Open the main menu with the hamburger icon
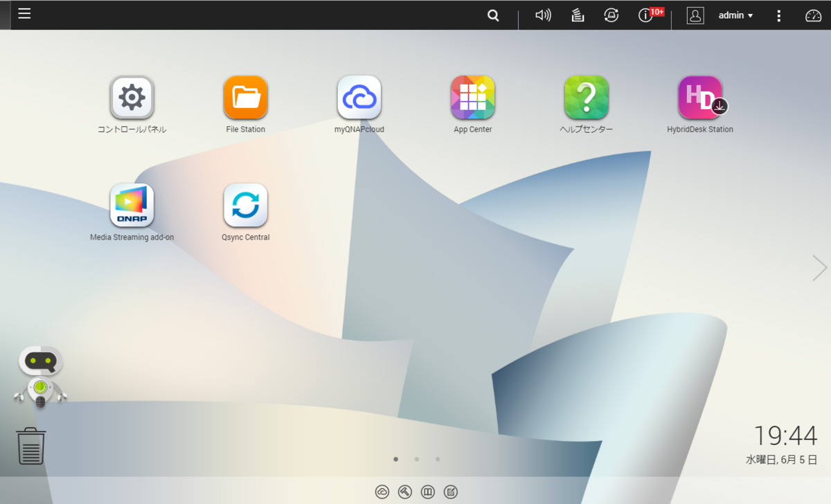Viewport: 831px width, 504px height. click(24, 13)
